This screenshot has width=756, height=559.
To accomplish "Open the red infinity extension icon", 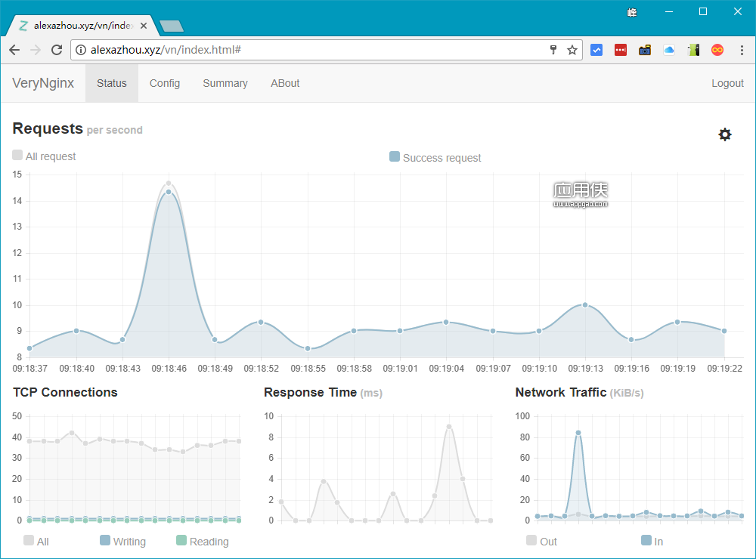I will point(717,50).
